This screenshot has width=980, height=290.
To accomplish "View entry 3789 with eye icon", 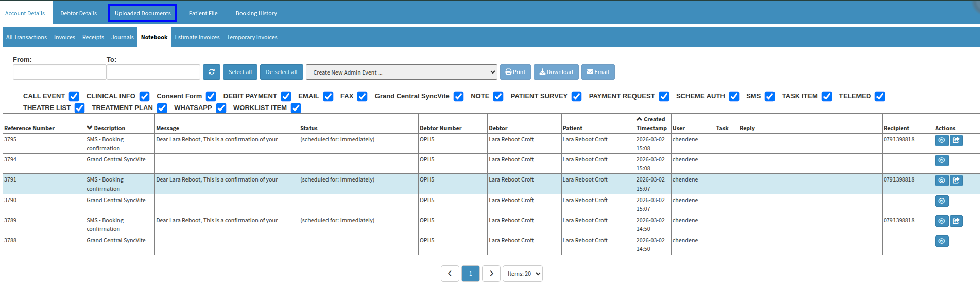I will 942,221.
